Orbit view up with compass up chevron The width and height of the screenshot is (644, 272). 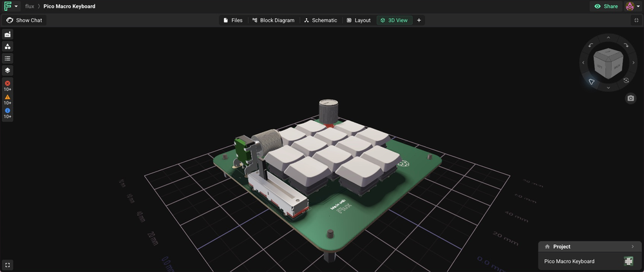pos(609,38)
